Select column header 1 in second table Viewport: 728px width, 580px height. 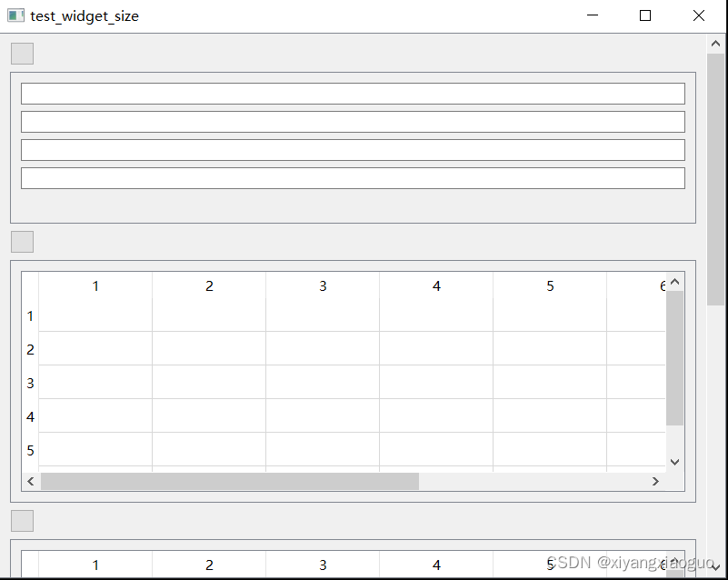pyautogui.click(x=95, y=565)
